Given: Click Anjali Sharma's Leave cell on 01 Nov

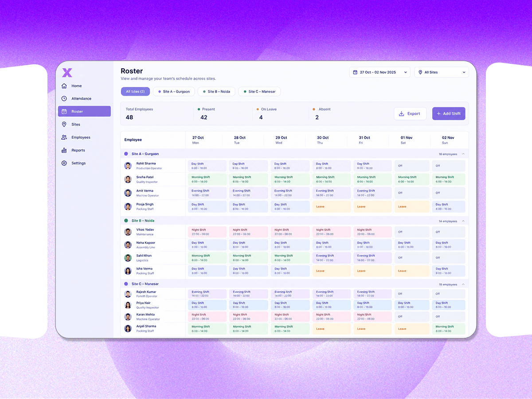Looking at the screenshot, I should coord(412,329).
